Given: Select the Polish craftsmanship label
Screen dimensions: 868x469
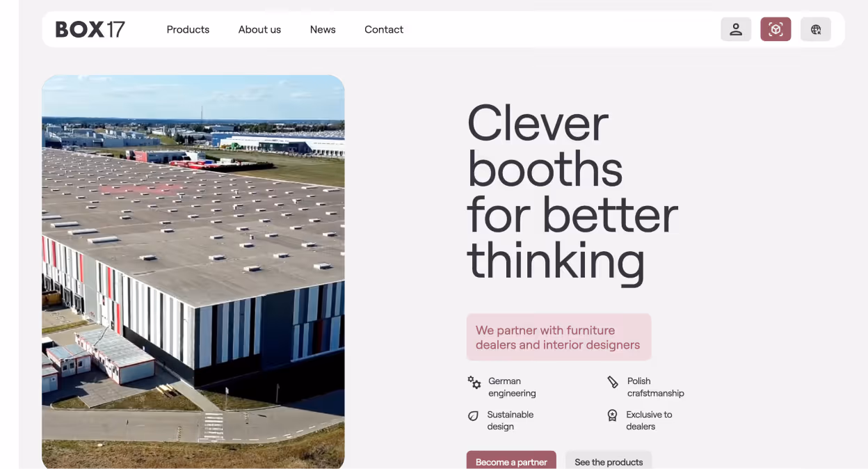Looking at the screenshot, I should 655,387.
